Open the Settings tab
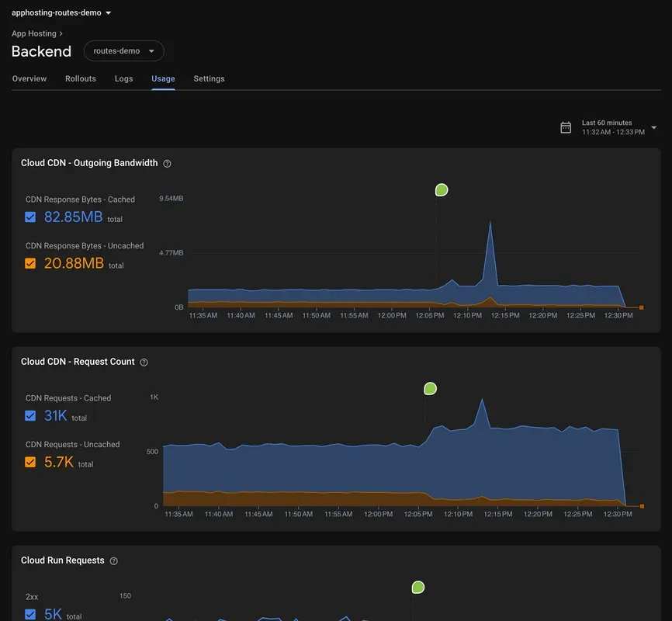672x621 pixels. pos(210,78)
